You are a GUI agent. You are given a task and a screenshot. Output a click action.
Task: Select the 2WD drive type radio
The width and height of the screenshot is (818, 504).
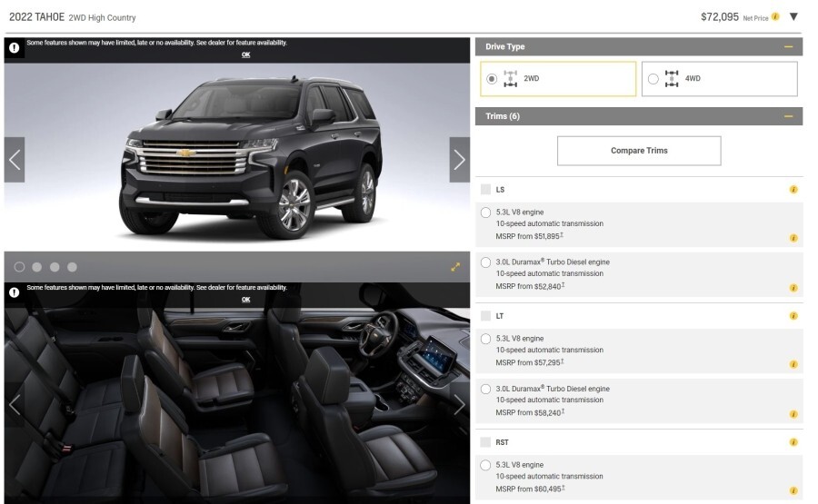492,79
